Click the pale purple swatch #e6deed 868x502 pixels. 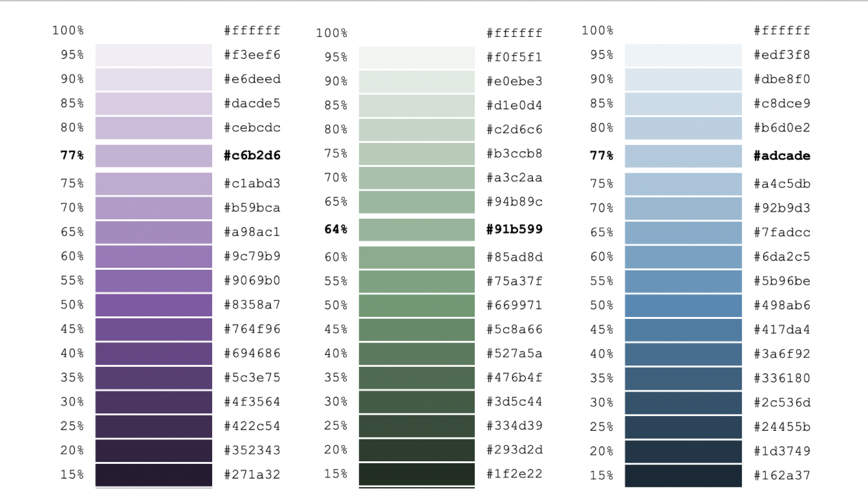click(154, 80)
